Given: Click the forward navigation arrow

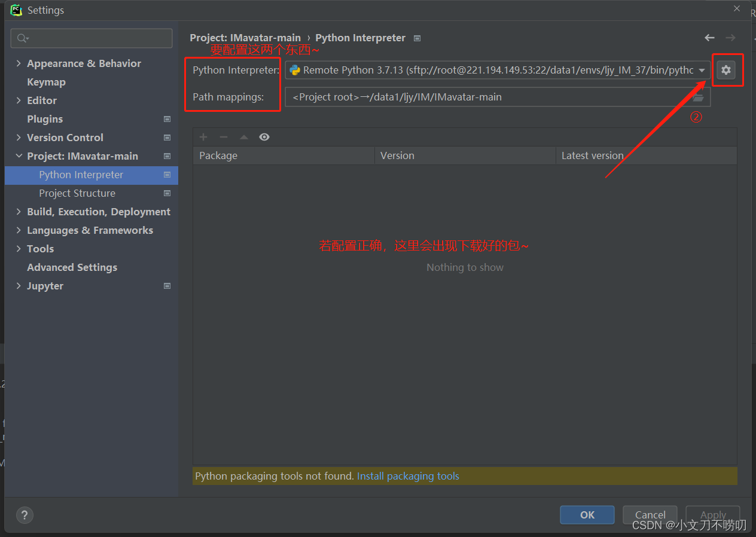Looking at the screenshot, I should click(x=730, y=38).
